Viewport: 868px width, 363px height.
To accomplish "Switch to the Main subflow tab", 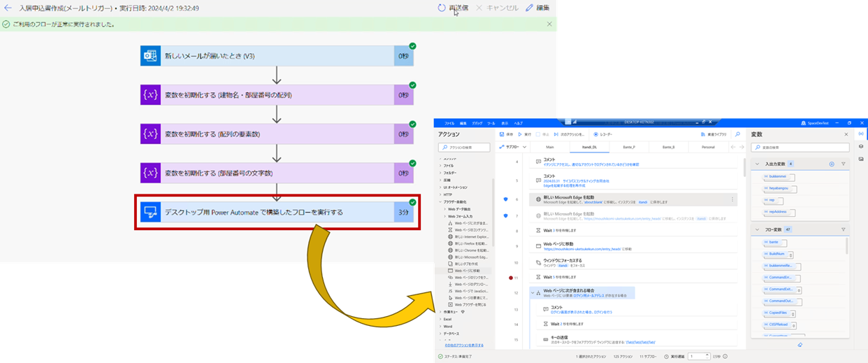I will point(549,147).
